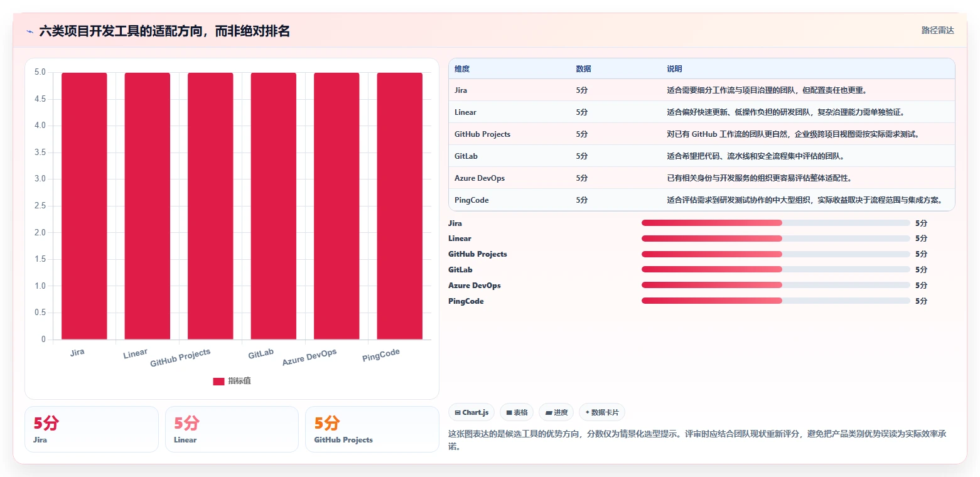980x477 pixels.
Task: Click the GitLab label in progress list
Action: [x=460, y=269]
